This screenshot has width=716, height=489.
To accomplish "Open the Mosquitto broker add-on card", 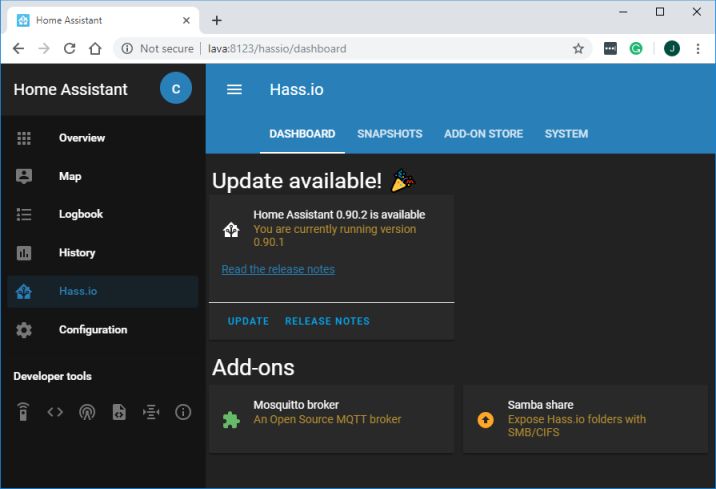I will coord(332,419).
